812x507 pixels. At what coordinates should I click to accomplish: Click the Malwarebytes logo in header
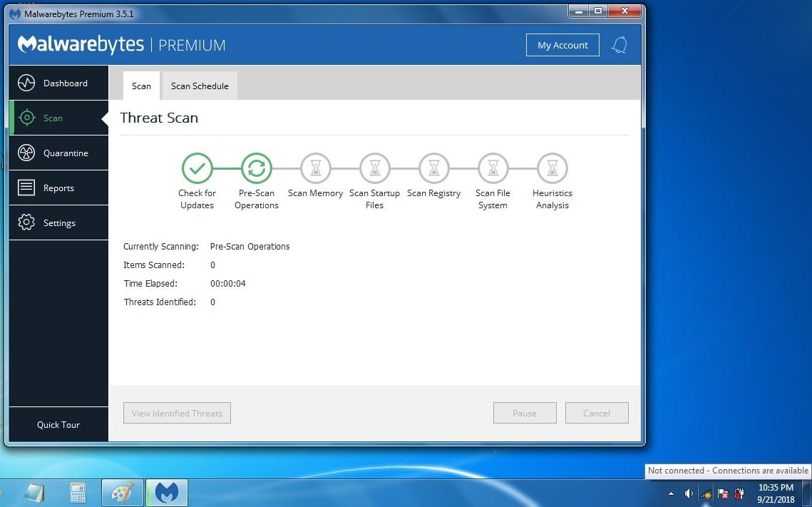pos(81,44)
